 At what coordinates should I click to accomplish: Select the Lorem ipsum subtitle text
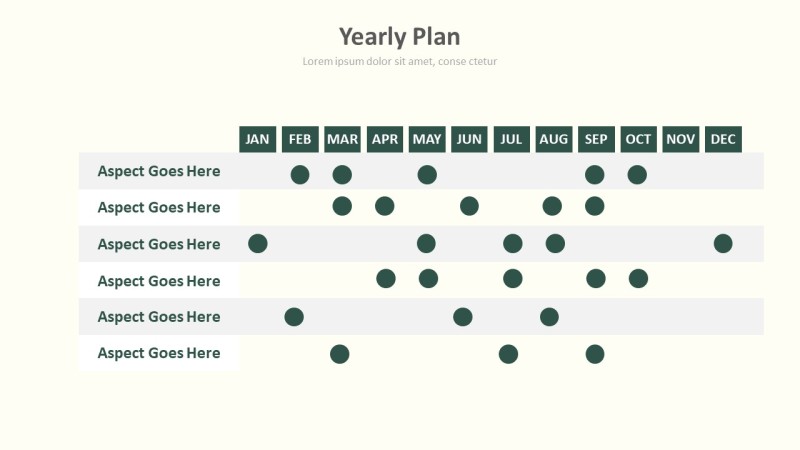399,61
